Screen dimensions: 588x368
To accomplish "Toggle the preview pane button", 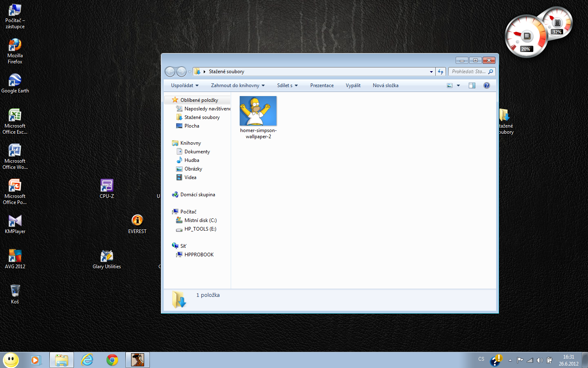I will [472, 85].
